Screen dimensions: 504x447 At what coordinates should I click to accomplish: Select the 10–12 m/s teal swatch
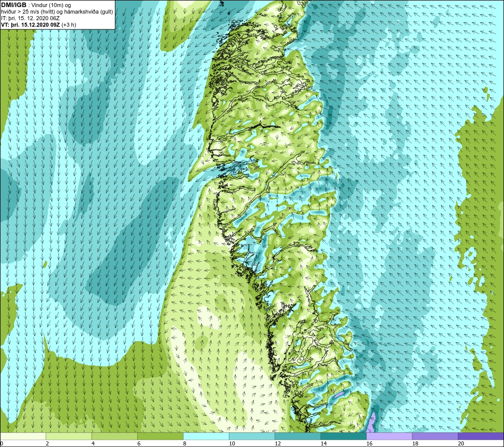(252, 436)
